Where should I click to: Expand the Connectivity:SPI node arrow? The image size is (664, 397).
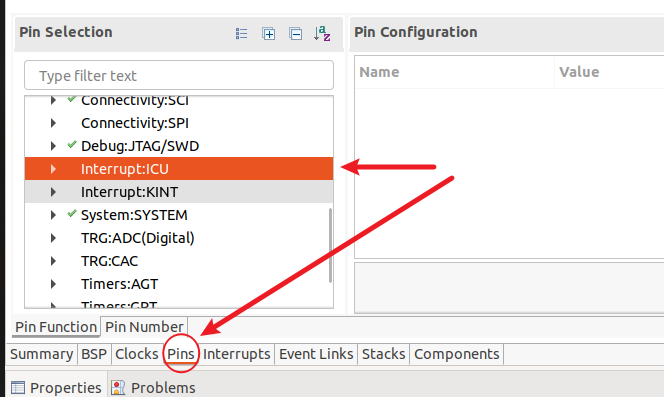pyautogui.click(x=53, y=123)
